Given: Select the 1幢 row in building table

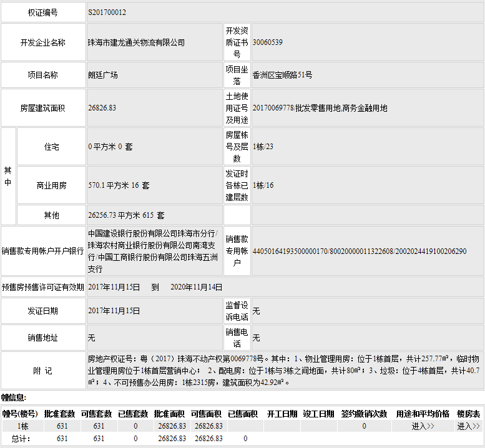Looking at the screenshot, I should (22, 426).
